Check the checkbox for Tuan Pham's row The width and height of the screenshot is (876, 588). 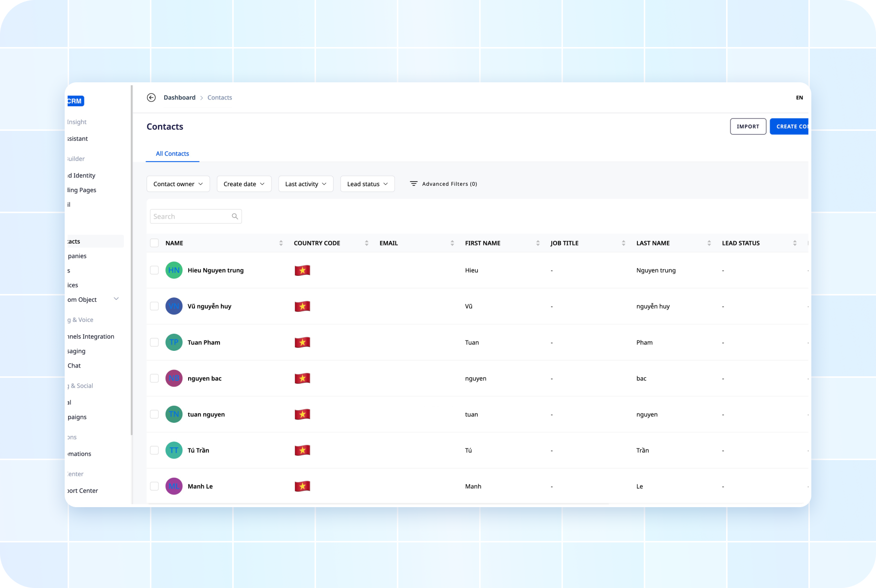tap(154, 342)
